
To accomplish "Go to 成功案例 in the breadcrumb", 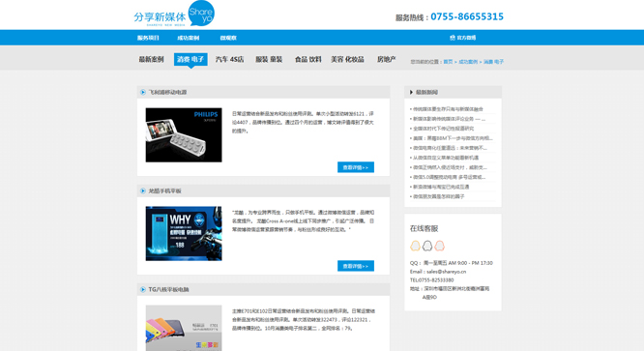I will (x=468, y=62).
